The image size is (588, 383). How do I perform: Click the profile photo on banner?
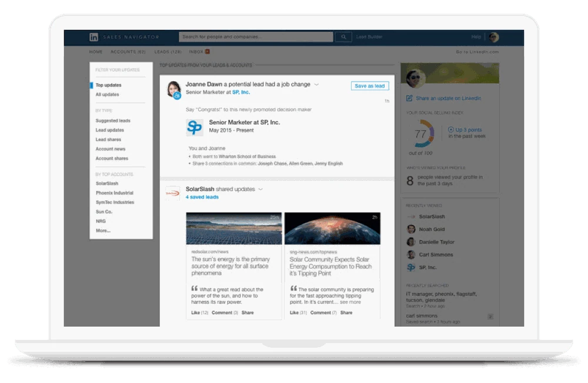416,78
